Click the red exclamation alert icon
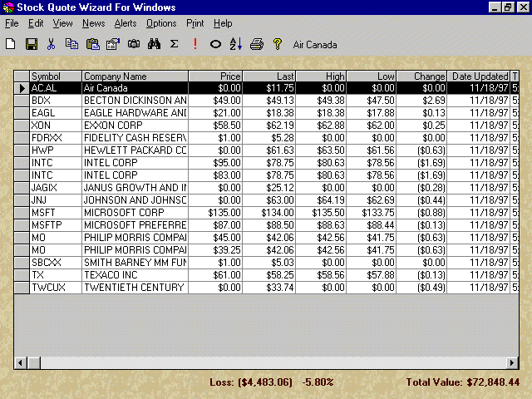The width and height of the screenshot is (532, 399). (195, 44)
